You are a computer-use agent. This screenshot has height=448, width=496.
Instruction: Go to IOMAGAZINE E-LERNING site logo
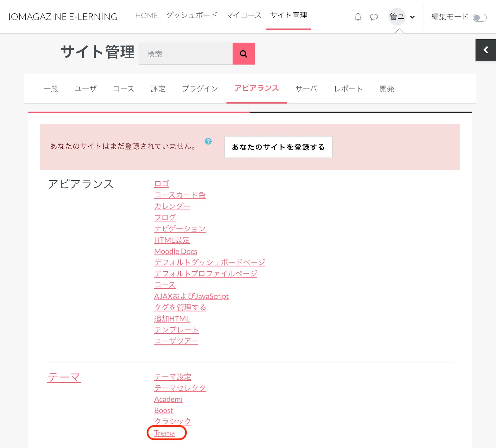coord(63,17)
